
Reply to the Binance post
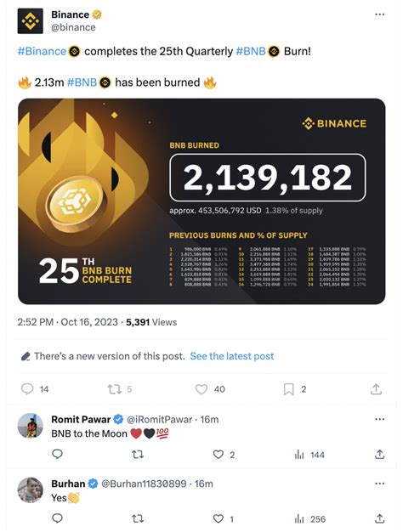pos(27,389)
